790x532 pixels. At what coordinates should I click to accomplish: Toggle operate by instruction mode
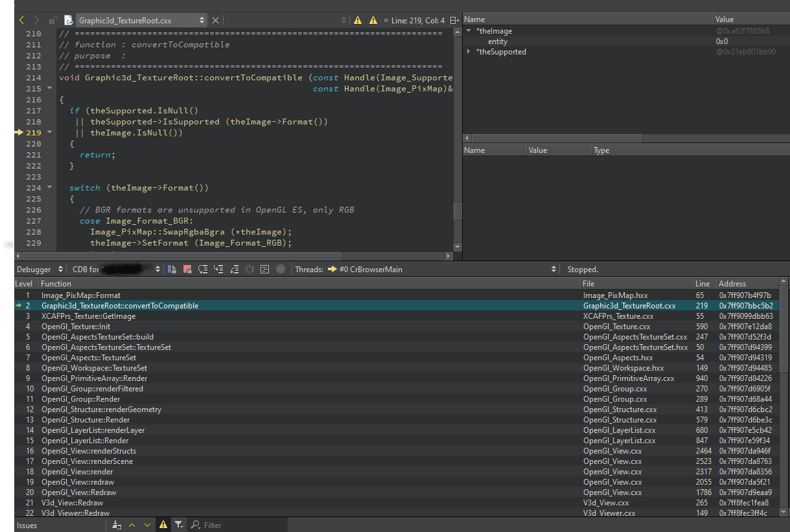pyautogui.click(x=264, y=269)
